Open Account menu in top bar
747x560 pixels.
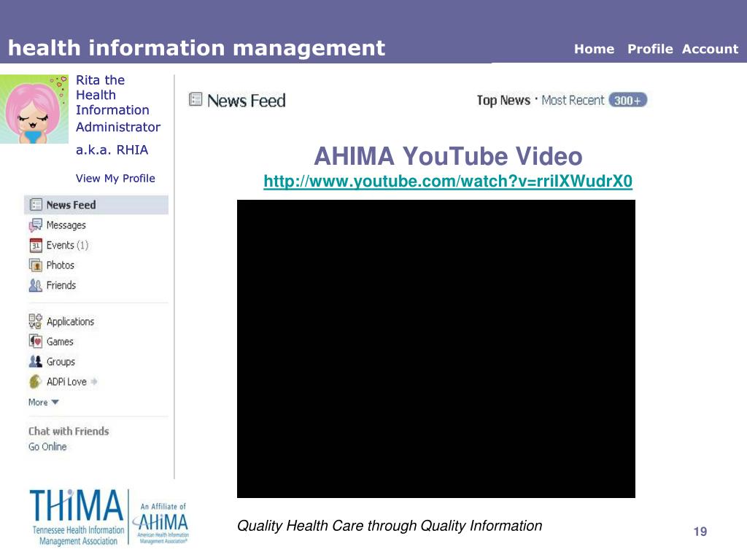710,49
